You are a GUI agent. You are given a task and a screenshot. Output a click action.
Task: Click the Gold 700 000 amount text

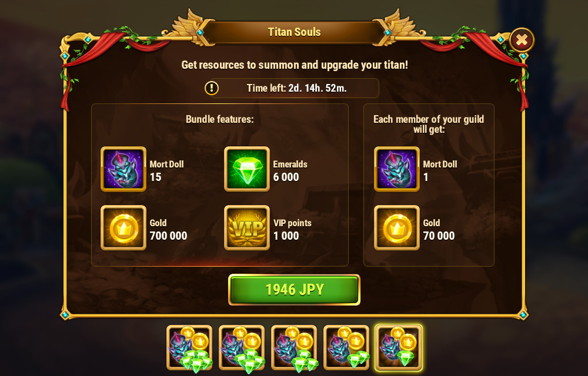[168, 236]
